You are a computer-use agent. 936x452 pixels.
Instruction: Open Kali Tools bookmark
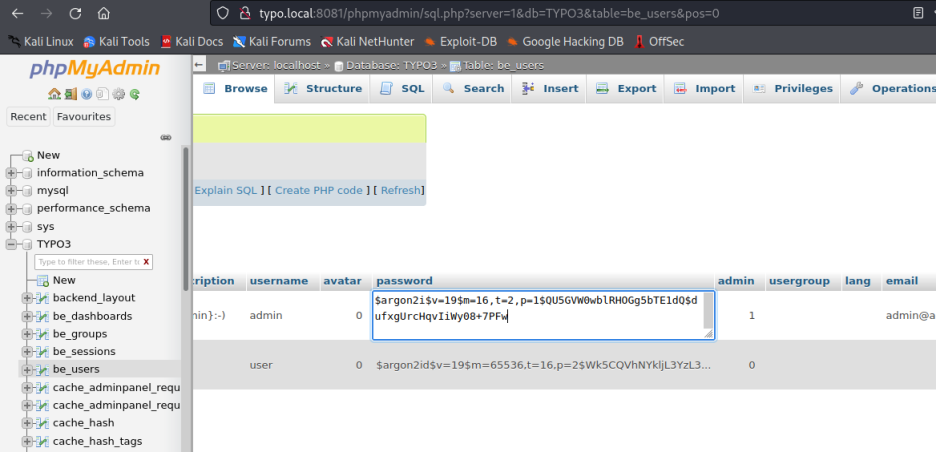tap(116, 41)
